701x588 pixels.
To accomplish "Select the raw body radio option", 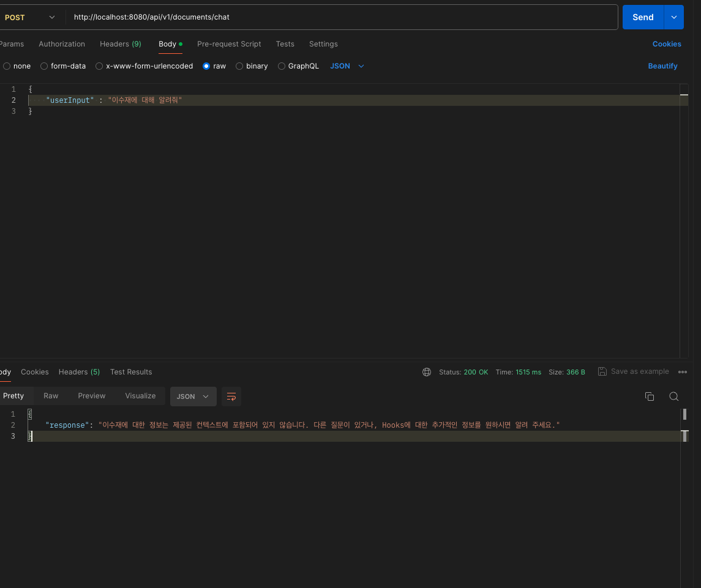I will (x=206, y=66).
